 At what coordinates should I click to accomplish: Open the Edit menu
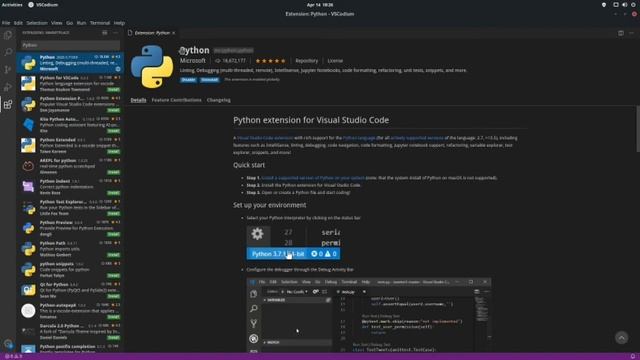(18, 23)
